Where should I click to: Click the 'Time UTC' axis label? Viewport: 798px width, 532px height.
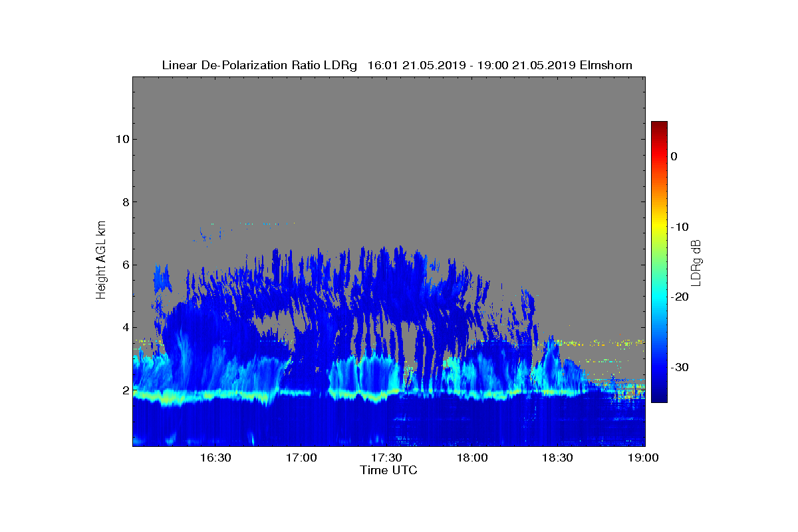(389, 470)
